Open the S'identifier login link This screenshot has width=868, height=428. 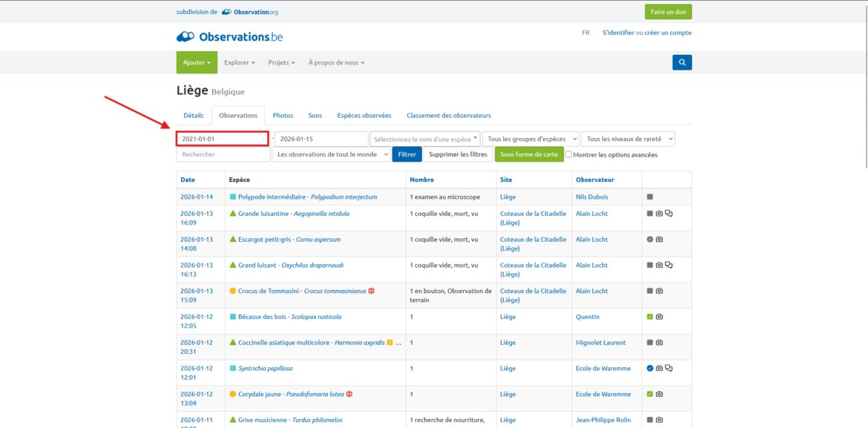tap(618, 33)
